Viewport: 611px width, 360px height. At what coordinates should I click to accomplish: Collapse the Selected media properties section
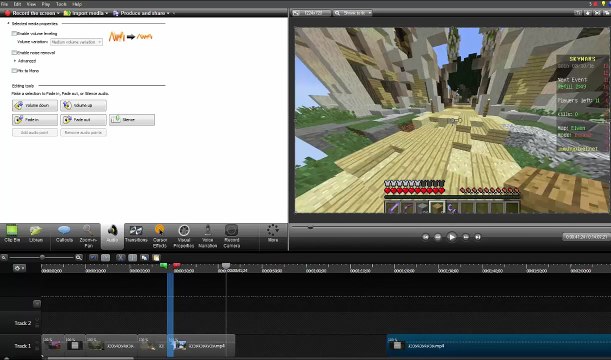(8, 24)
